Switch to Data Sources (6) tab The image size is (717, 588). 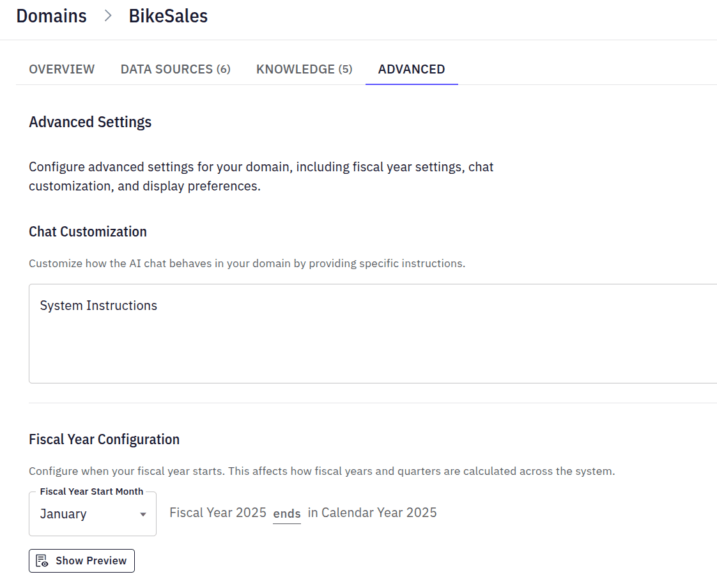coord(176,69)
